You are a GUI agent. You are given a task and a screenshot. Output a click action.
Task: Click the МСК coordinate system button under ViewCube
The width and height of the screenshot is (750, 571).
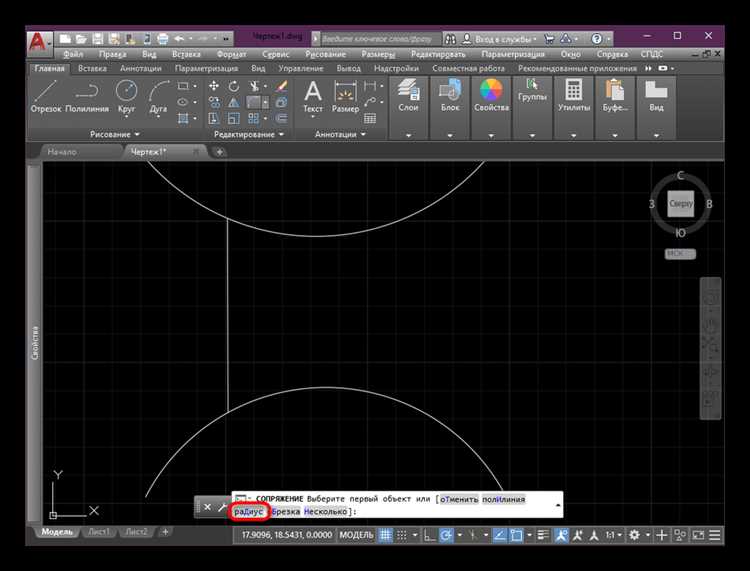point(679,253)
